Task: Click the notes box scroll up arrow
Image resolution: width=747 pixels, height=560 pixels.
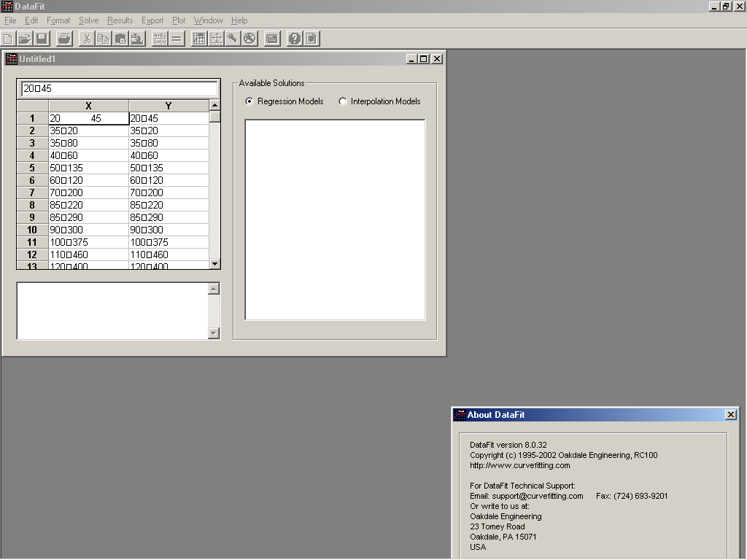Action: (x=214, y=289)
